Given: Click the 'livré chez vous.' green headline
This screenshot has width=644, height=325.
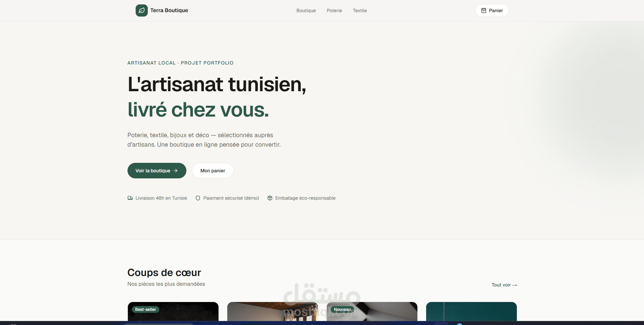Looking at the screenshot, I should point(198,110).
